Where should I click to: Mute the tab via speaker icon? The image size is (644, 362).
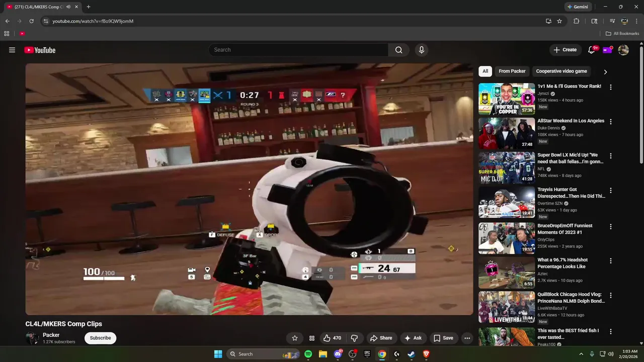(68, 7)
